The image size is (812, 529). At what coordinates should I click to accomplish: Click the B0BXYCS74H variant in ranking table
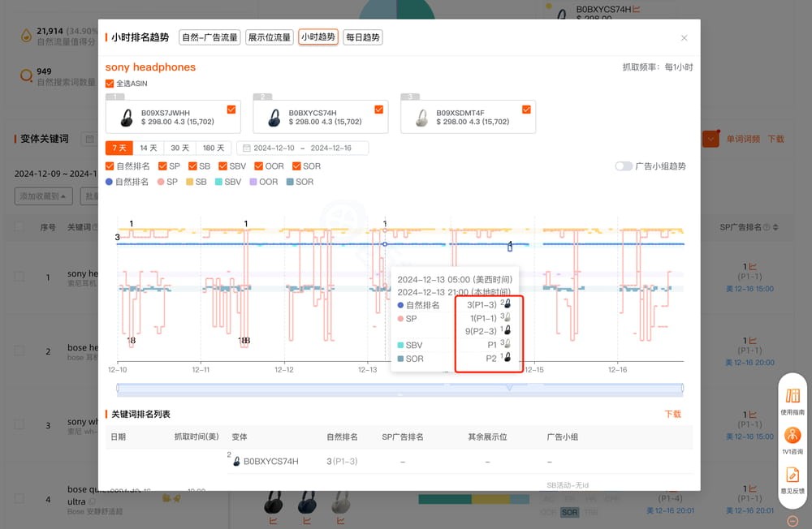[271, 461]
